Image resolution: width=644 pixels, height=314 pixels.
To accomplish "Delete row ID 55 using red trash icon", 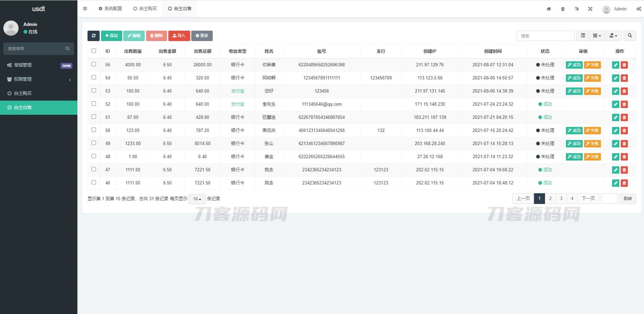I will 624,65.
